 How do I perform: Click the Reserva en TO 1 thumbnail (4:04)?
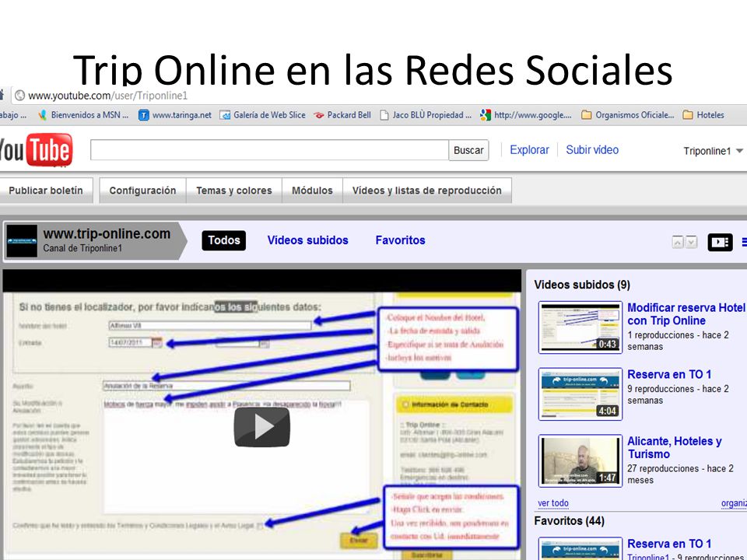(580, 394)
